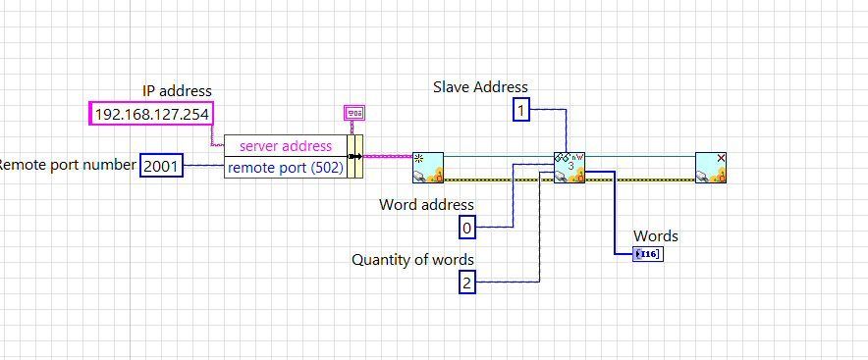Select the Modbus close connection node
Viewport: 868px width, 360px height.
tap(711, 168)
